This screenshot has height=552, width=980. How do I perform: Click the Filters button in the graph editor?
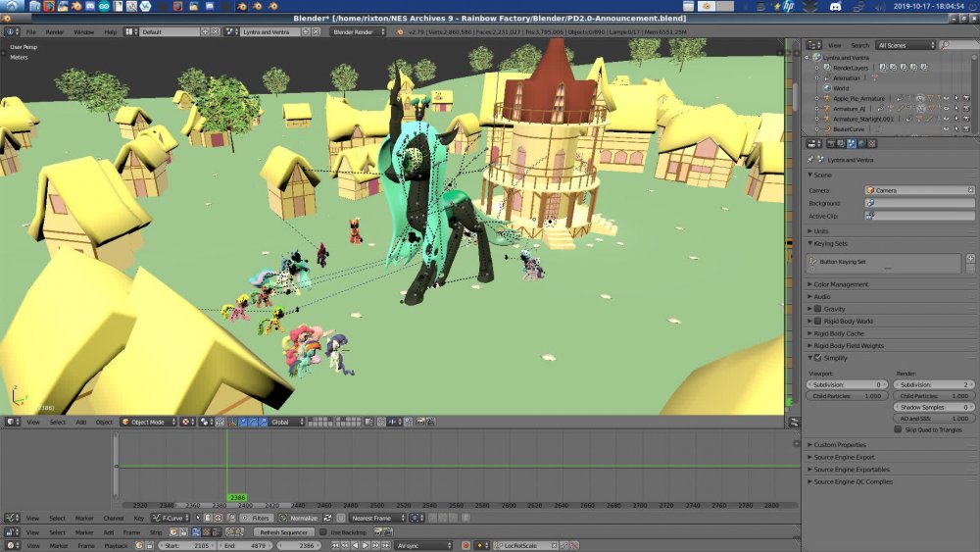[x=256, y=518]
